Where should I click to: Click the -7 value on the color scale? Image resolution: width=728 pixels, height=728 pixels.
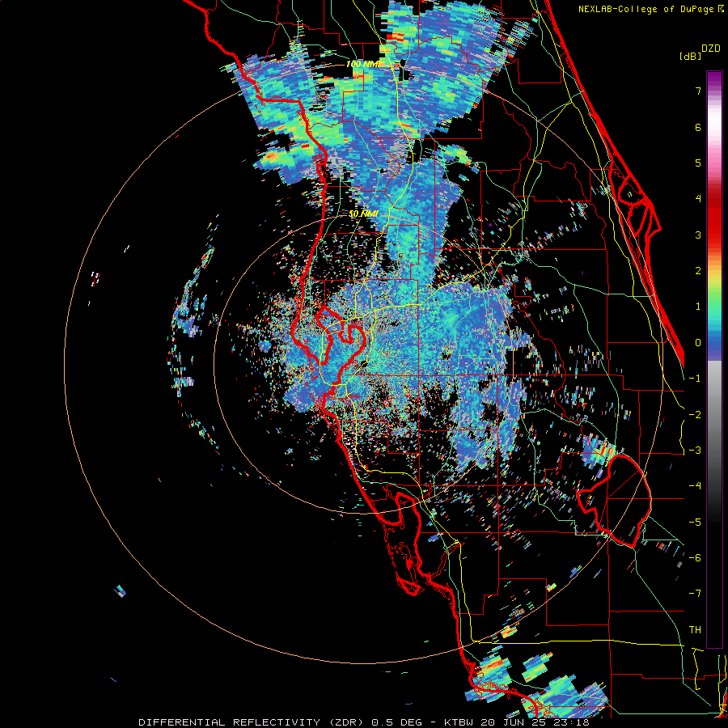pos(695,594)
